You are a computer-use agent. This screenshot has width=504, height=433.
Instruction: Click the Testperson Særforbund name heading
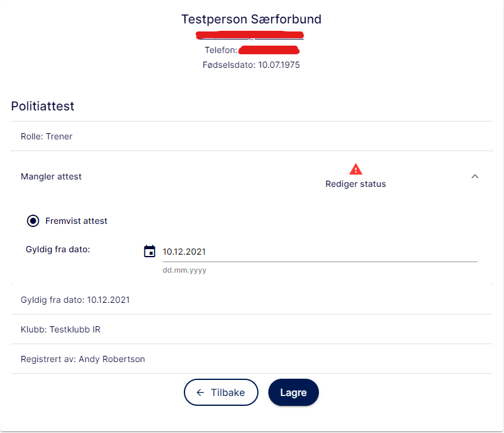coord(251,19)
